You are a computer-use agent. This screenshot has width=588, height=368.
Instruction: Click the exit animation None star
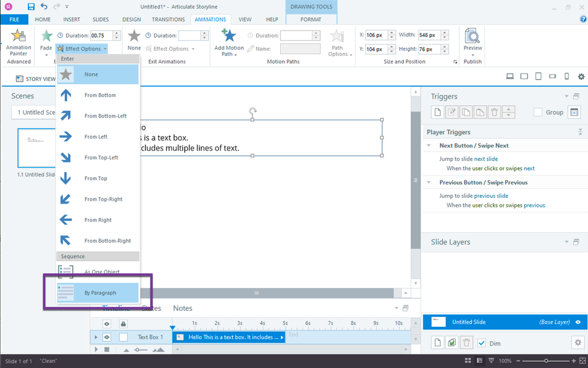(x=134, y=36)
